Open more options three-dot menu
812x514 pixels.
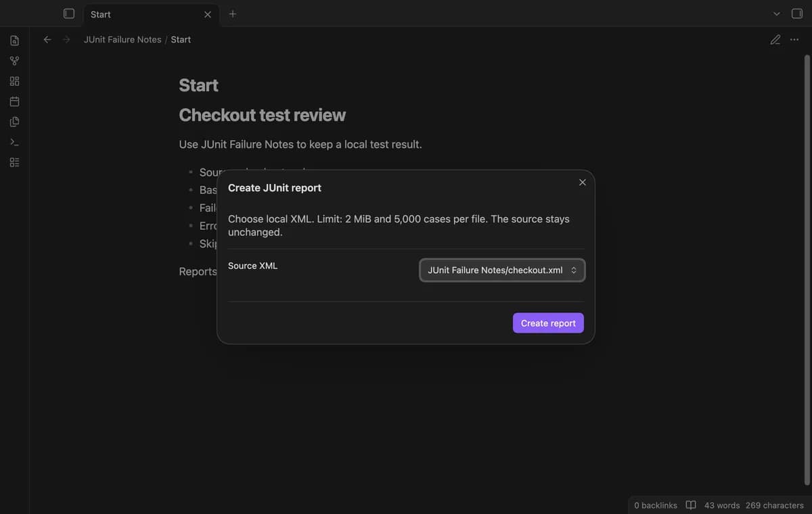tap(794, 39)
